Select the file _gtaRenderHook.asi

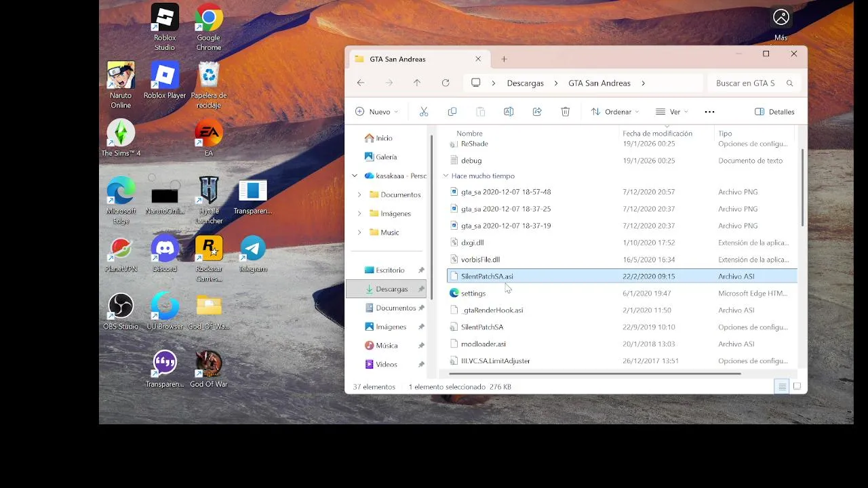pyautogui.click(x=622, y=310)
